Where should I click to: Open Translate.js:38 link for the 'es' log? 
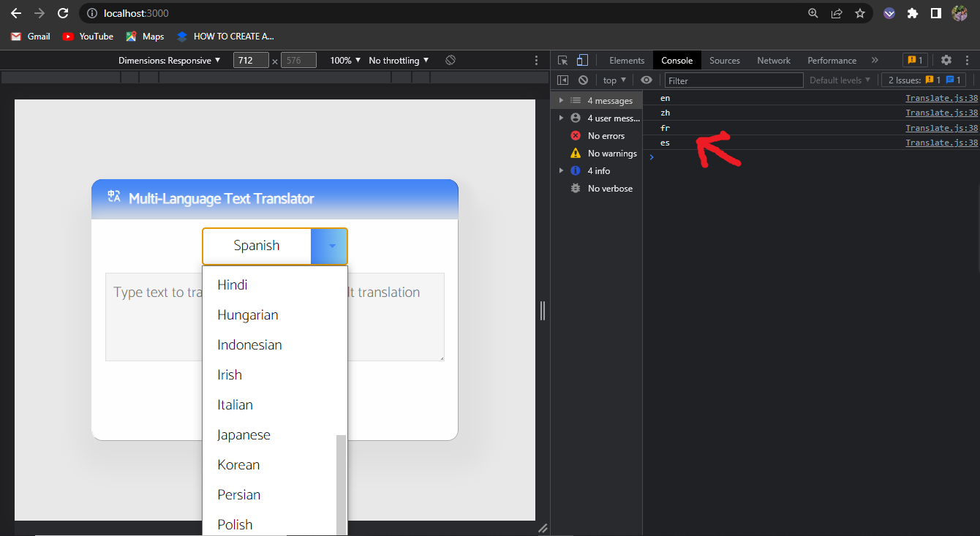click(x=941, y=143)
